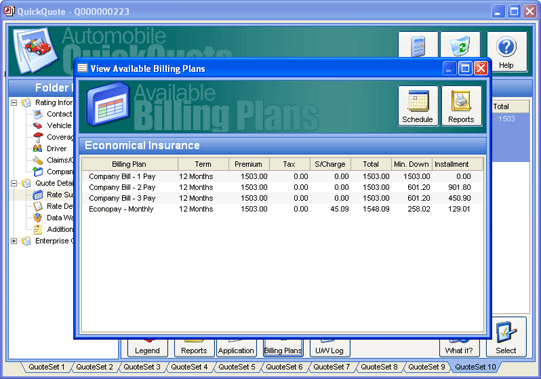Click the Rating Information folder icon
Image resolution: width=541 pixels, height=379 pixels.
coord(26,103)
